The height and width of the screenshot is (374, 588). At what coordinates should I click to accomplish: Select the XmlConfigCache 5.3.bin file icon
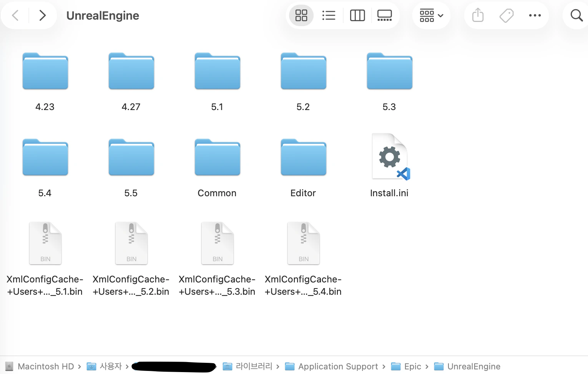tap(218, 243)
